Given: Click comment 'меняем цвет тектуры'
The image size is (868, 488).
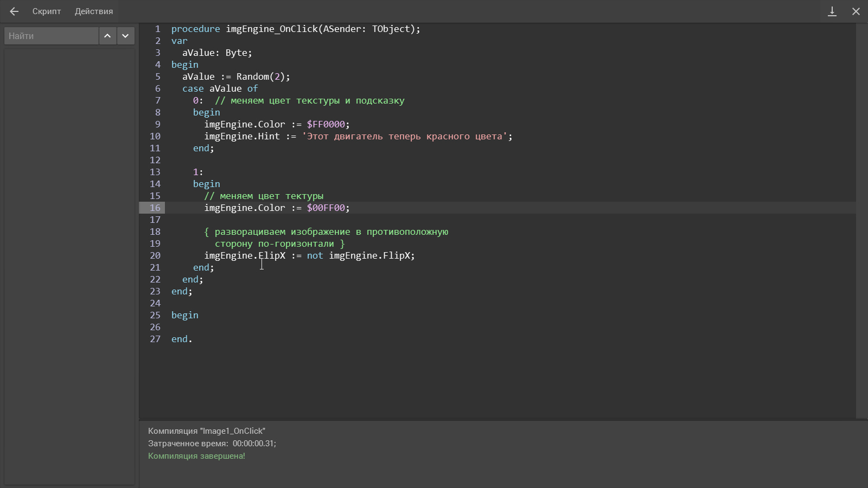Looking at the screenshot, I should (x=264, y=196).
